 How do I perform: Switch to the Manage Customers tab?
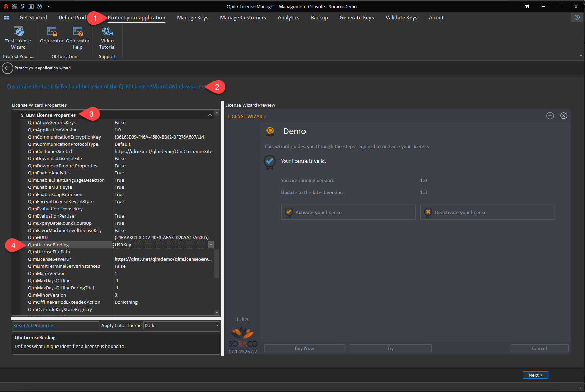[243, 18]
